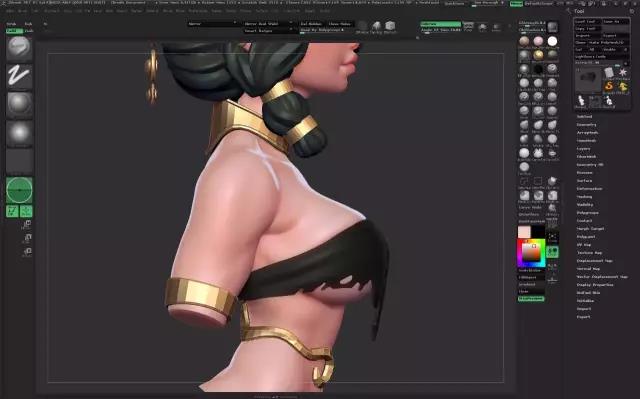Viewport: 640px width, 399px height.
Task: Expand the Vector Displacement Map section
Action: coord(602,277)
